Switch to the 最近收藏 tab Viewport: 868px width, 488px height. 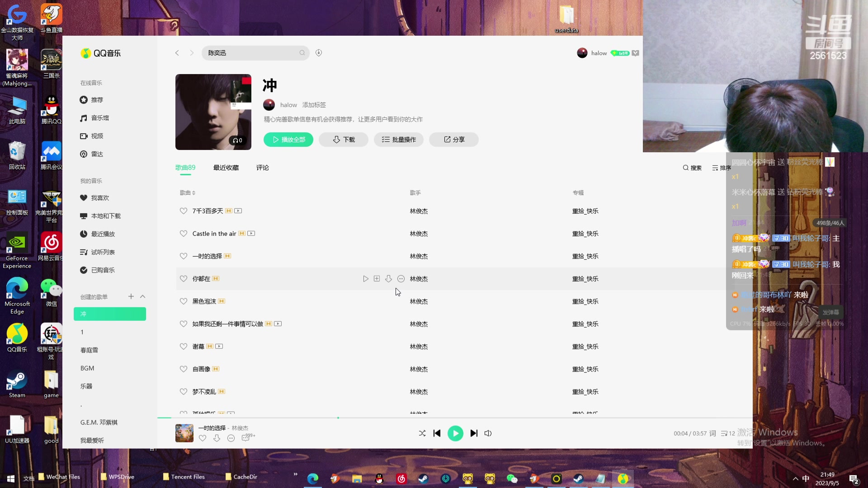tap(226, 168)
